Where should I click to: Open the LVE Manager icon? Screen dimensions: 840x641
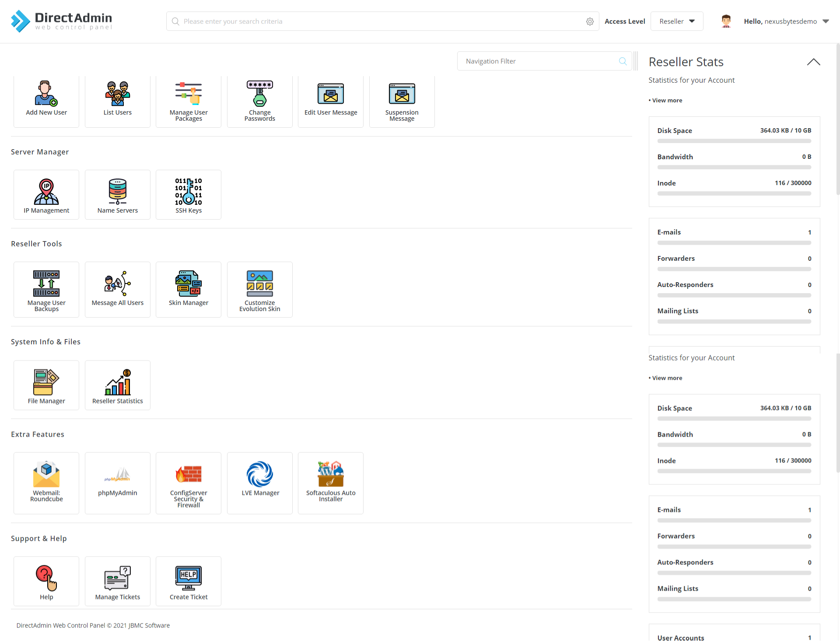(260, 483)
